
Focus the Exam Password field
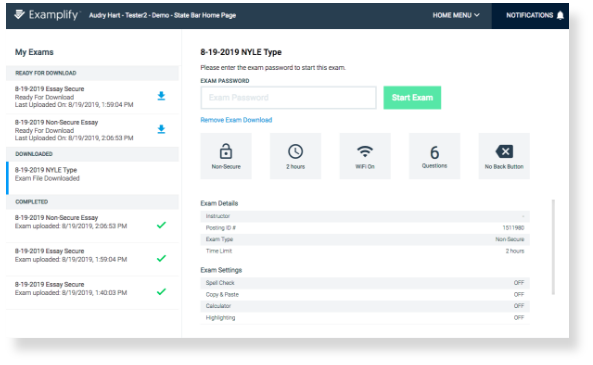(x=288, y=98)
